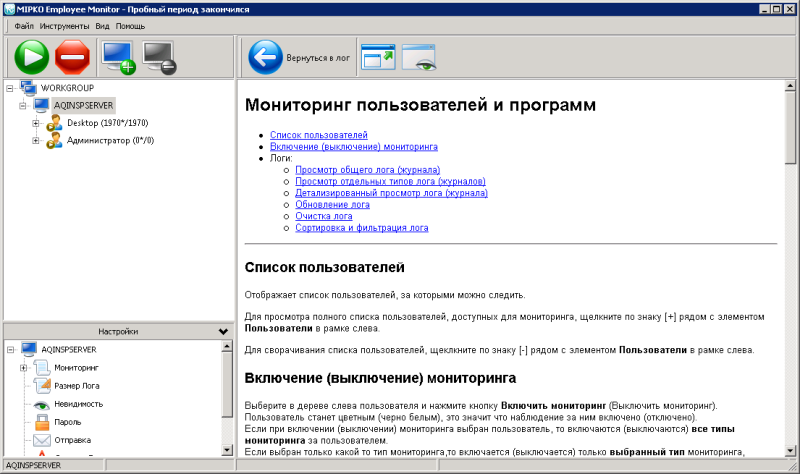This screenshot has height=474, width=800.
Task: Expand the Администратор (0*/0) user node
Action: point(35,140)
